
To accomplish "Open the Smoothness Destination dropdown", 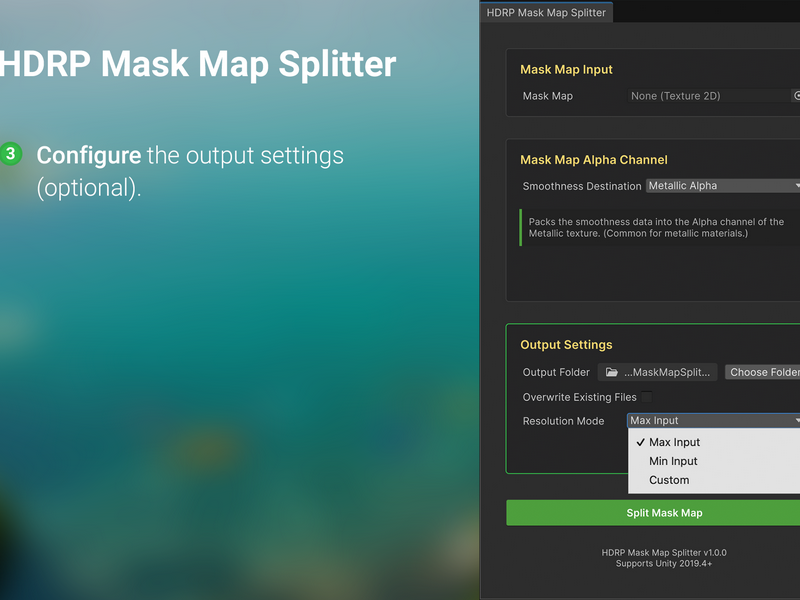I will click(x=723, y=186).
